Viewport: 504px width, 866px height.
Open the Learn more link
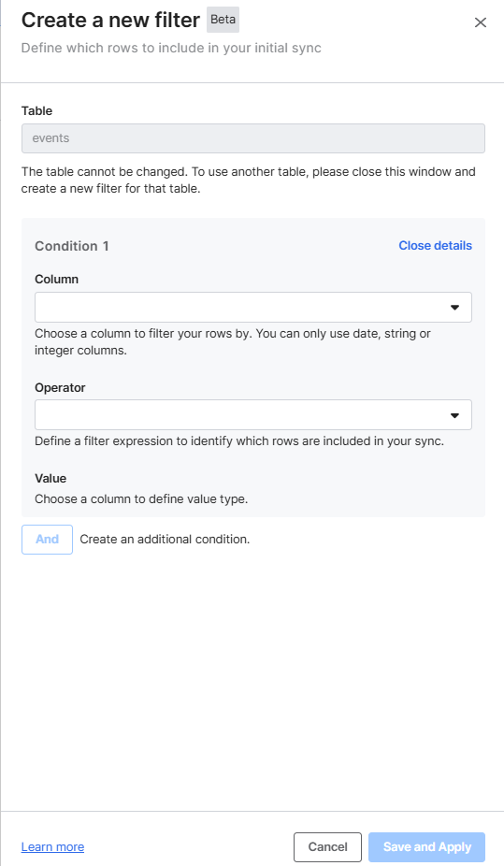(52, 846)
